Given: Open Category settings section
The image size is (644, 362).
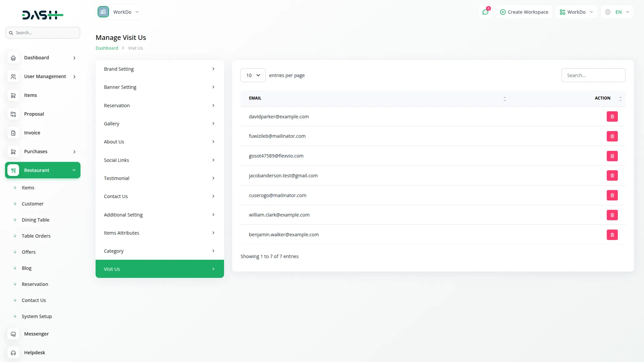Looking at the screenshot, I should pyautogui.click(x=160, y=251).
